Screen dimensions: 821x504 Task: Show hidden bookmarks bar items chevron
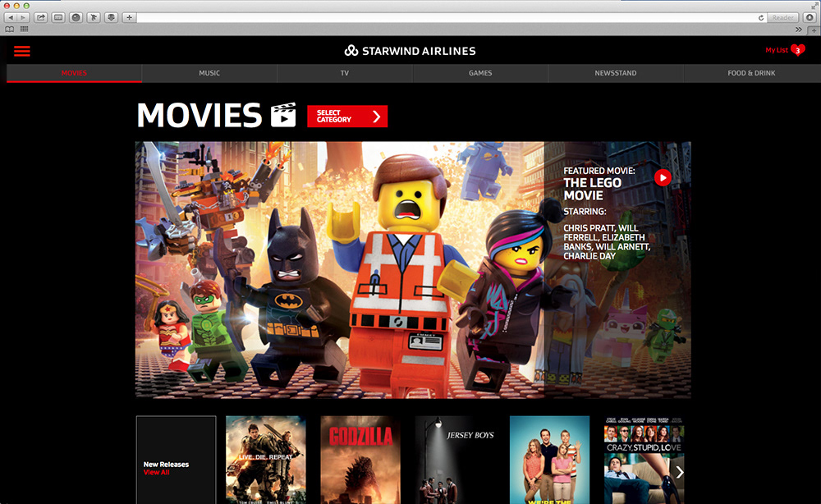[799, 30]
